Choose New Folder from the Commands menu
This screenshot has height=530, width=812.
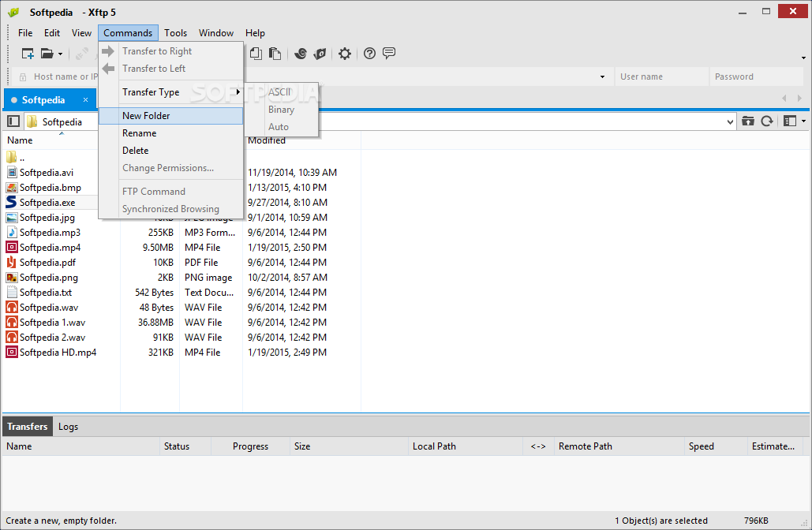click(x=170, y=116)
